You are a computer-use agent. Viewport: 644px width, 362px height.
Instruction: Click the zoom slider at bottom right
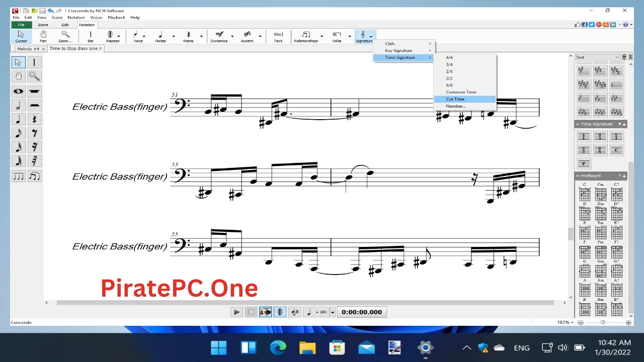[x=603, y=322]
